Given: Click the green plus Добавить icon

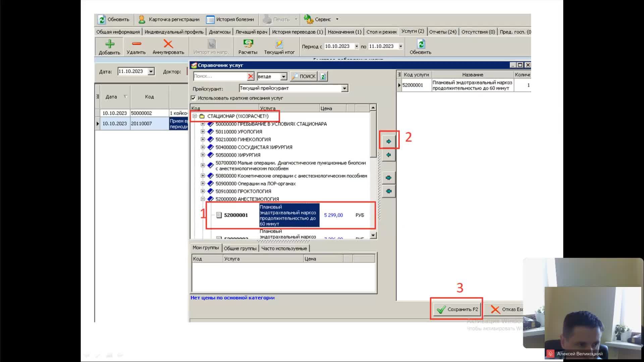Looking at the screenshot, I should pyautogui.click(x=109, y=44).
